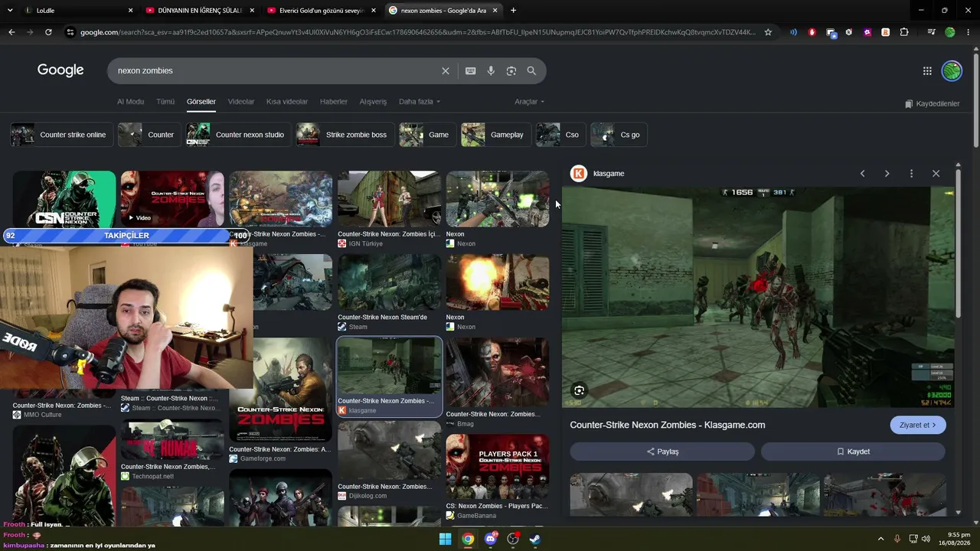The height and width of the screenshot is (551, 980).
Task: Switch to the Tümü results tab
Action: (x=165, y=102)
